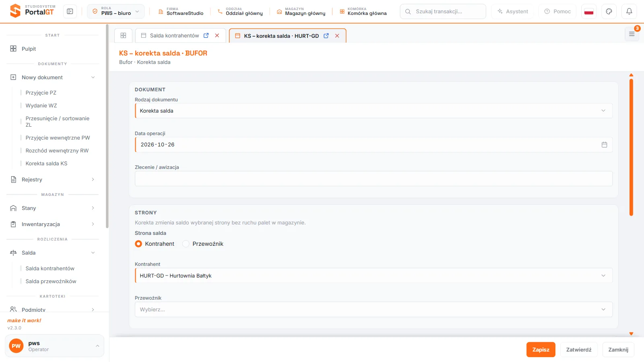
Task: Toggle the sidebar collapse icon
Action: [70, 11]
